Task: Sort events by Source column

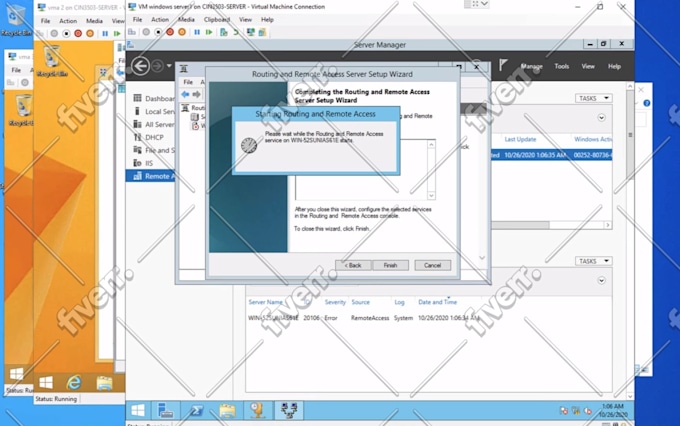Action: pos(360,302)
